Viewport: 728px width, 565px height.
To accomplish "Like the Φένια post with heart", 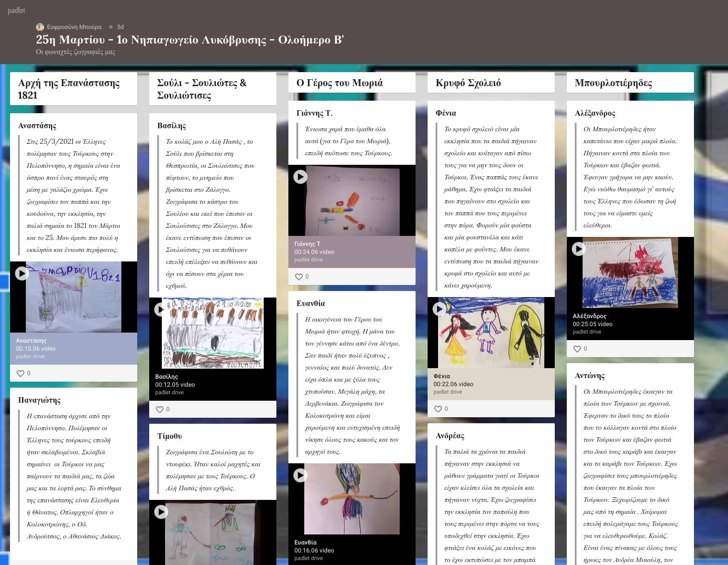I will tap(438, 409).
